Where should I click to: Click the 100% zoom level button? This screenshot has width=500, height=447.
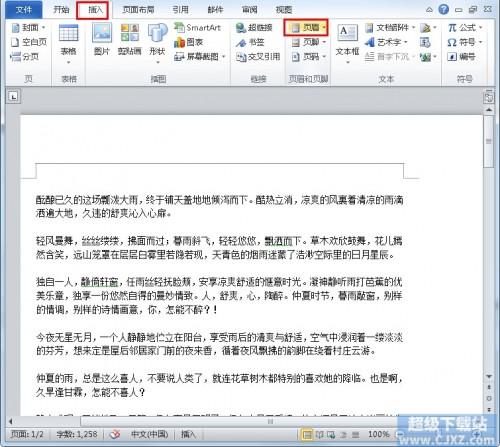(x=379, y=435)
